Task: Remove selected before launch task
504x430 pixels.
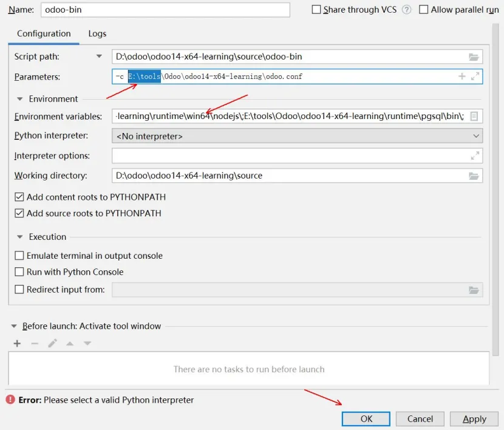Action: point(35,344)
